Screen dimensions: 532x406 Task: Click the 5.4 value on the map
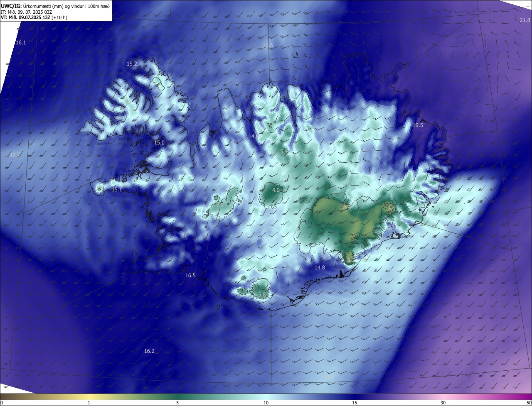coord(284,152)
